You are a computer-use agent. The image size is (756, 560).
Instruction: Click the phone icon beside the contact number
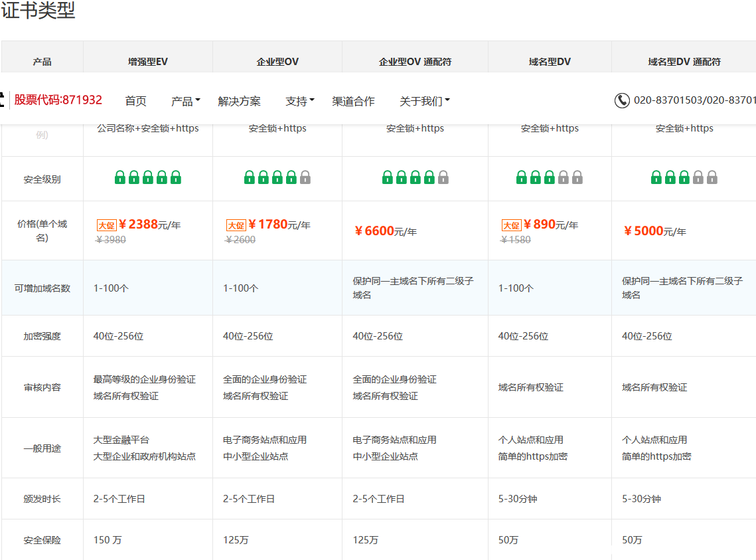point(621,100)
